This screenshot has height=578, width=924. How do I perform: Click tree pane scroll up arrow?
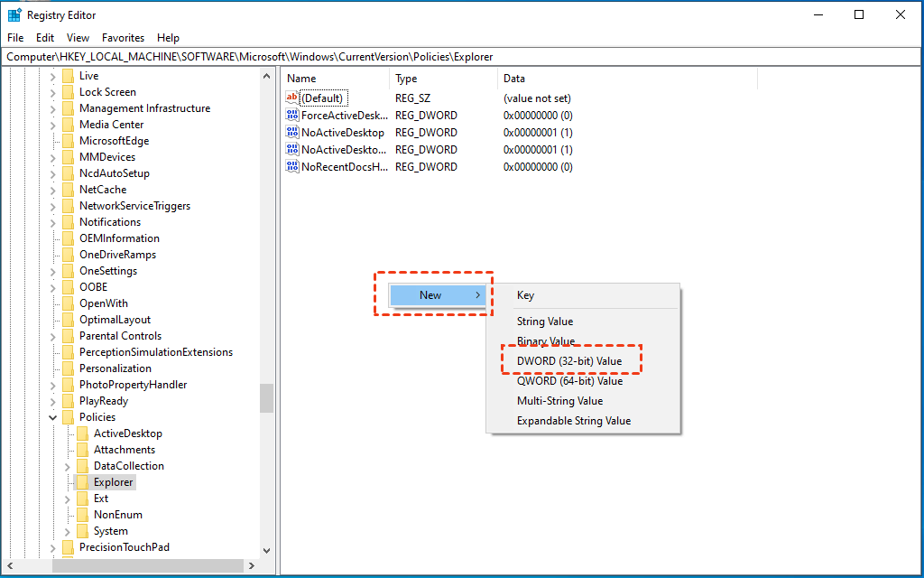(x=266, y=76)
